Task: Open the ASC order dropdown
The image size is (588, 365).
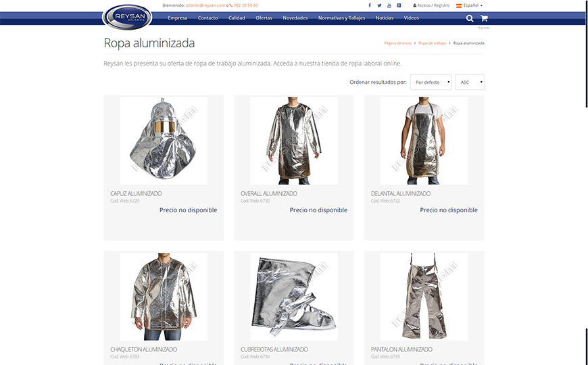Action: tap(470, 82)
